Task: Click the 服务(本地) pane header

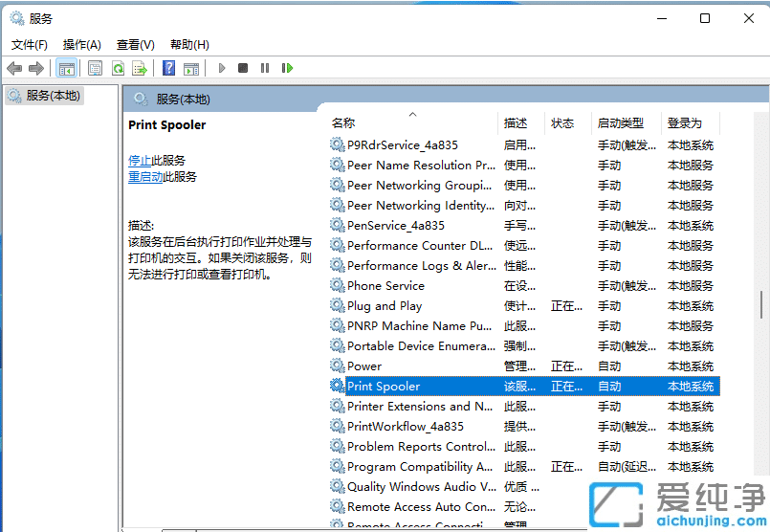Action: [x=183, y=100]
